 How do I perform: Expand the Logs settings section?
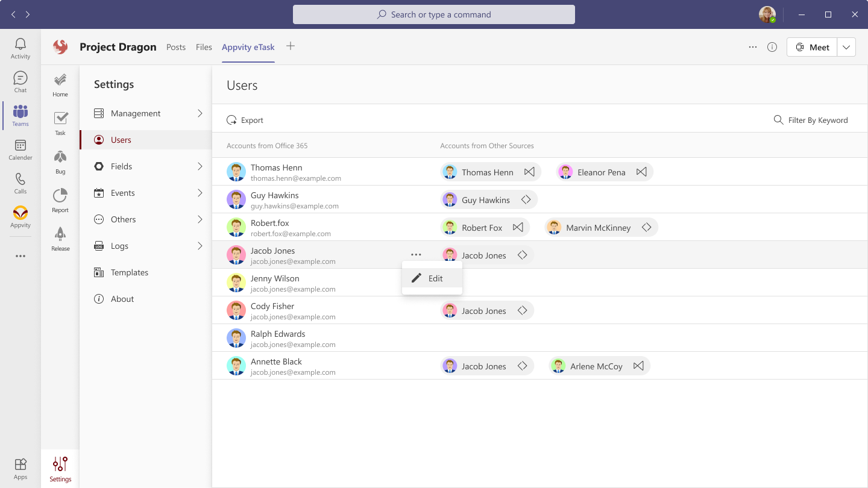click(200, 246)
